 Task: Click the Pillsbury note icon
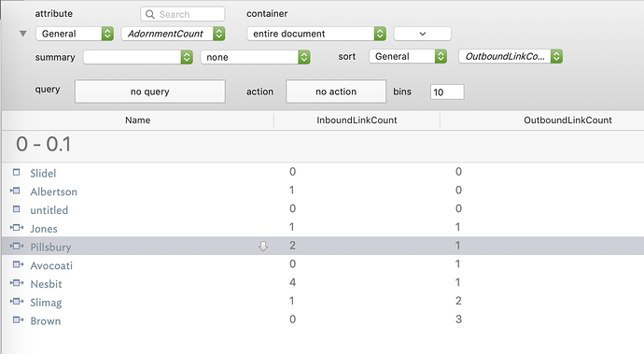click(17, 246)
